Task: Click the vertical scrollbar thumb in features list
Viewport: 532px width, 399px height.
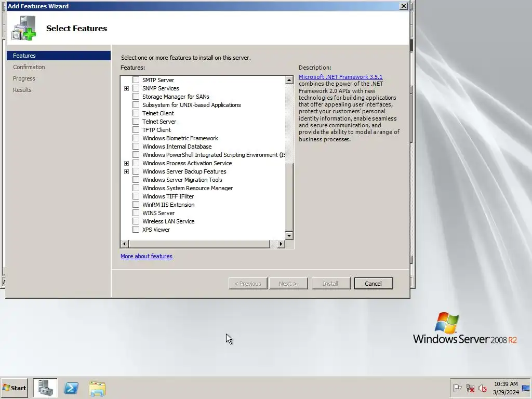Action: (x=289, y=197)
